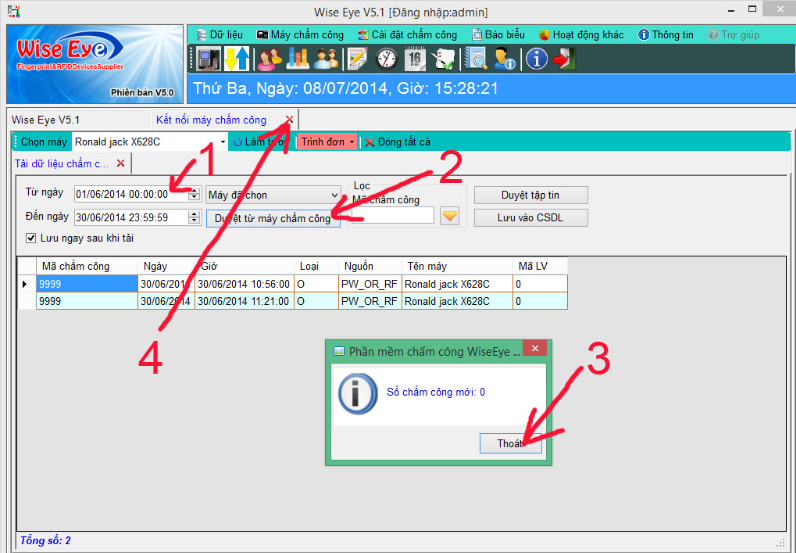Close the 'Tải dữ liệu chấm c...' tab
This screenshot has height=553, width=796.
120,164
